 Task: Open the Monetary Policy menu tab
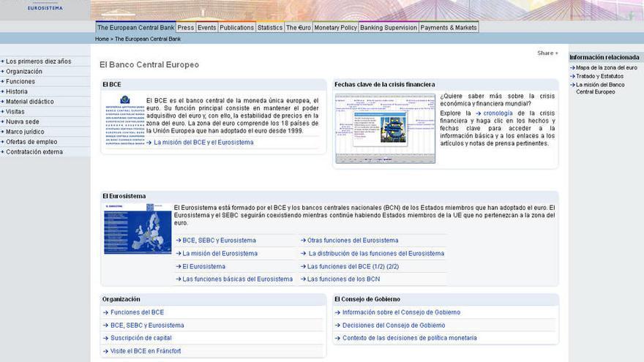335,28
